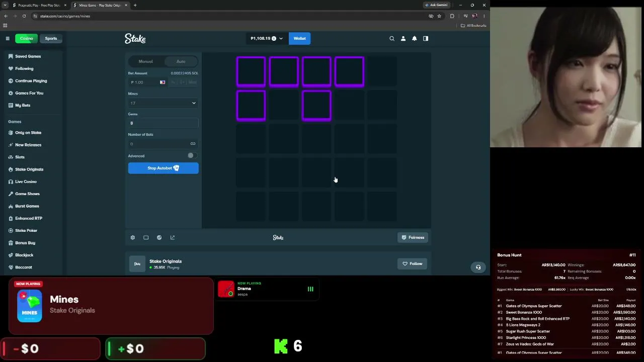Viewport: 644px width, 362px height.
Task: Switch to Pragmatic Play browser tab
Action: (x=39, y=5)
